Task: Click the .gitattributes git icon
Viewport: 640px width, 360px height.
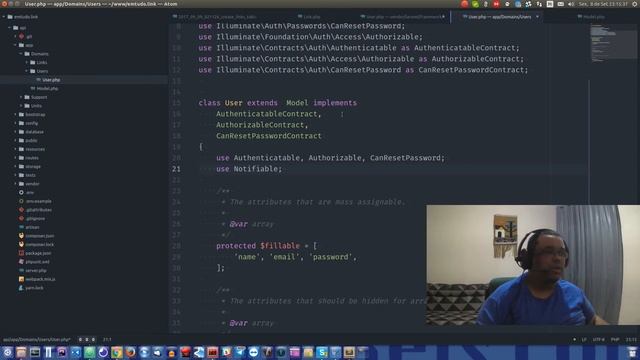Action: coord(21,210)
